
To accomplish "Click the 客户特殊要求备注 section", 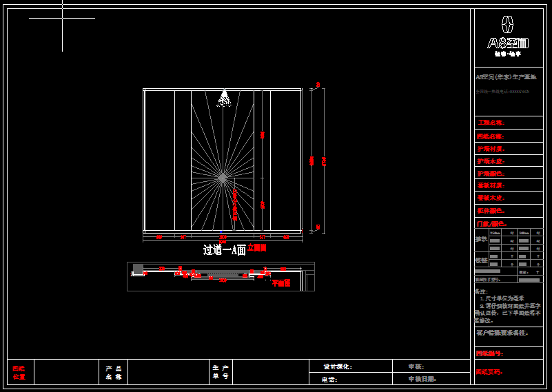I will [502, 333].
